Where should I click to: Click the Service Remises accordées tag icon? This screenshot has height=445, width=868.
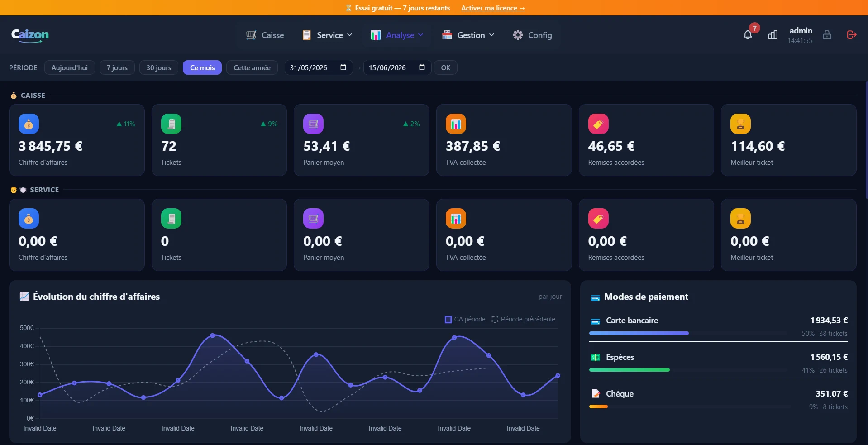tap(598, 219)
